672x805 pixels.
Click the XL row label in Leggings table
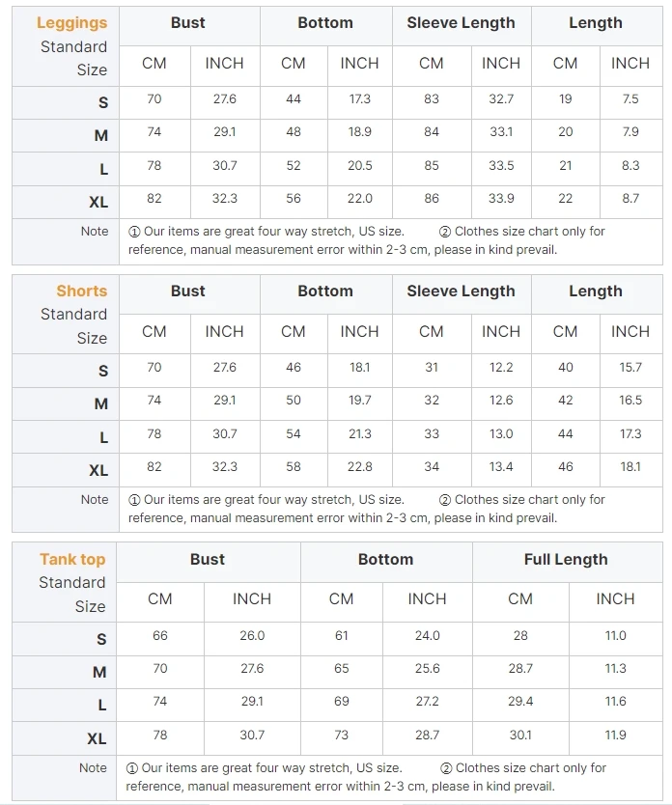click(98, 203)
